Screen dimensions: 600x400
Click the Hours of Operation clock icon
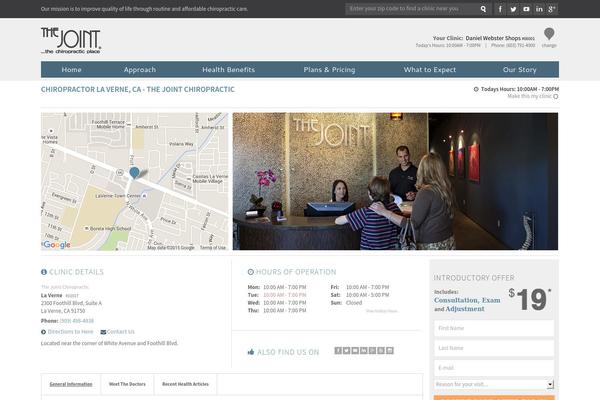tap(251, 272)
